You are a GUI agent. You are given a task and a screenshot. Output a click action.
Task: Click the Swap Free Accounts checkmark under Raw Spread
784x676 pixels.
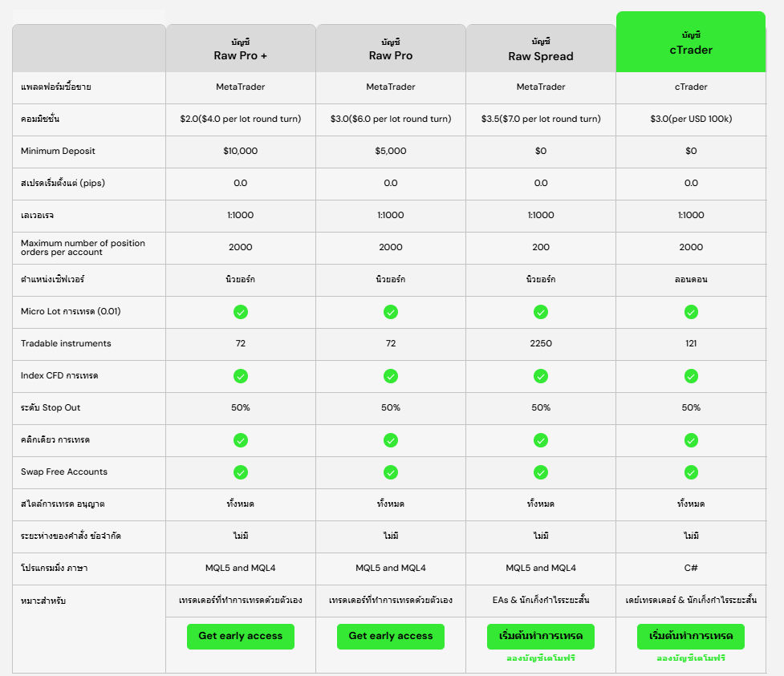pos(541,472)
